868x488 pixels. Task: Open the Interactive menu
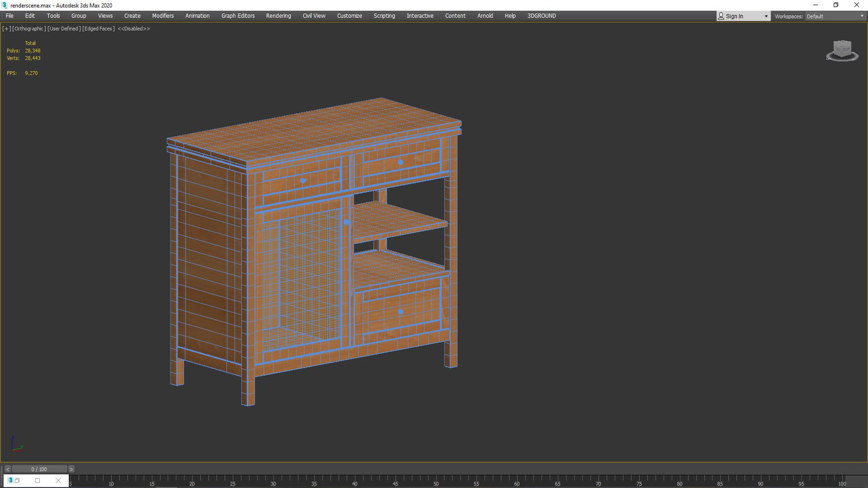tap(420, 16)
